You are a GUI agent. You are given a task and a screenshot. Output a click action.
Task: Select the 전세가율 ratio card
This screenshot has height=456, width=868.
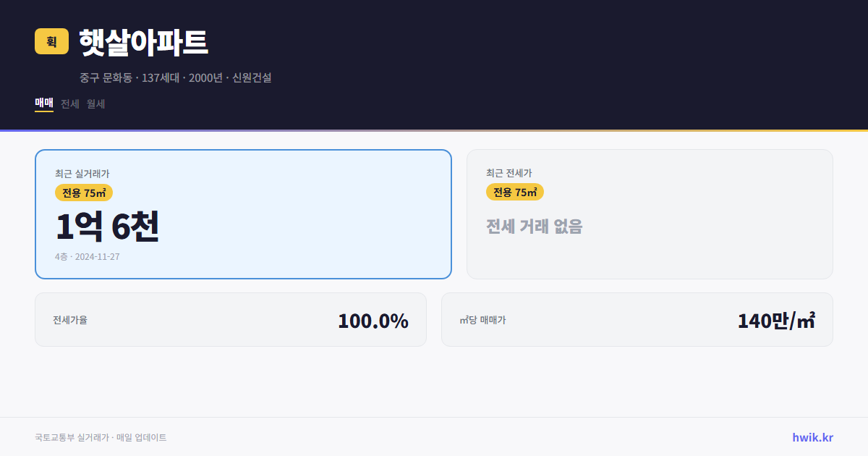coord(231,319)
